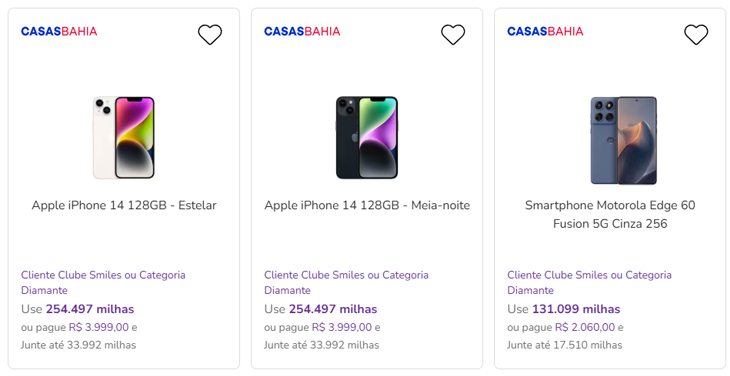Click Clube Smiles ou Diamante text on Meia-noite card

coord(346,282)
